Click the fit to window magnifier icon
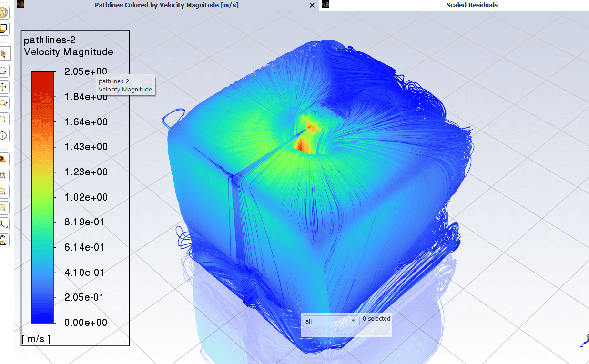 (x=3, y=175)
